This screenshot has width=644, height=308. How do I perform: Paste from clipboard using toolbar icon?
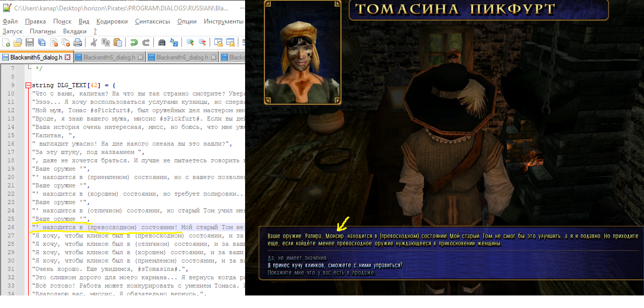pos(118,43)
